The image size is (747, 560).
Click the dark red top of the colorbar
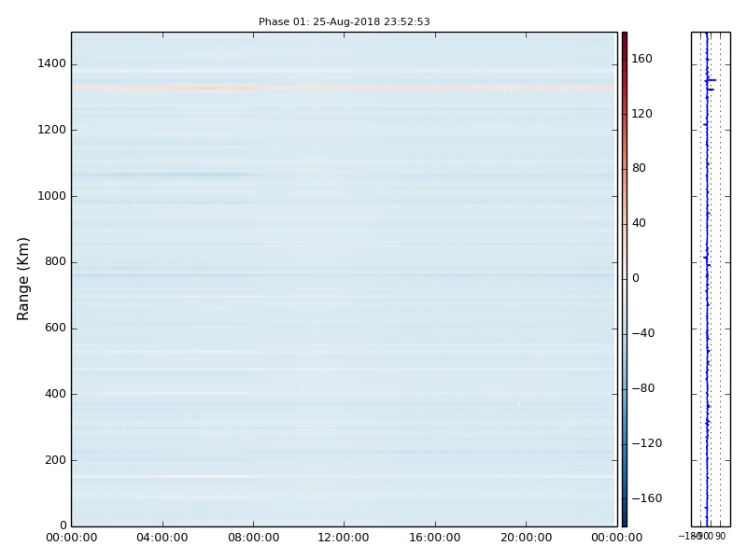625,38
